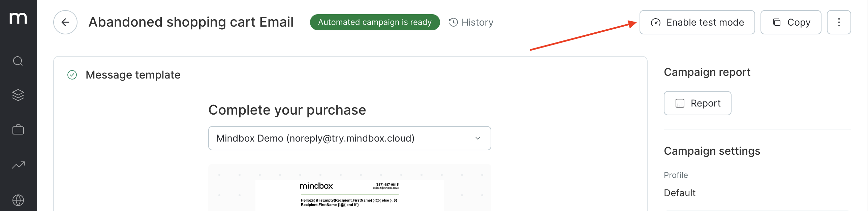Click the 'Abandoned shopping cart Email' title
Viewport: 868px width, 211px height.
click(191, 22)
